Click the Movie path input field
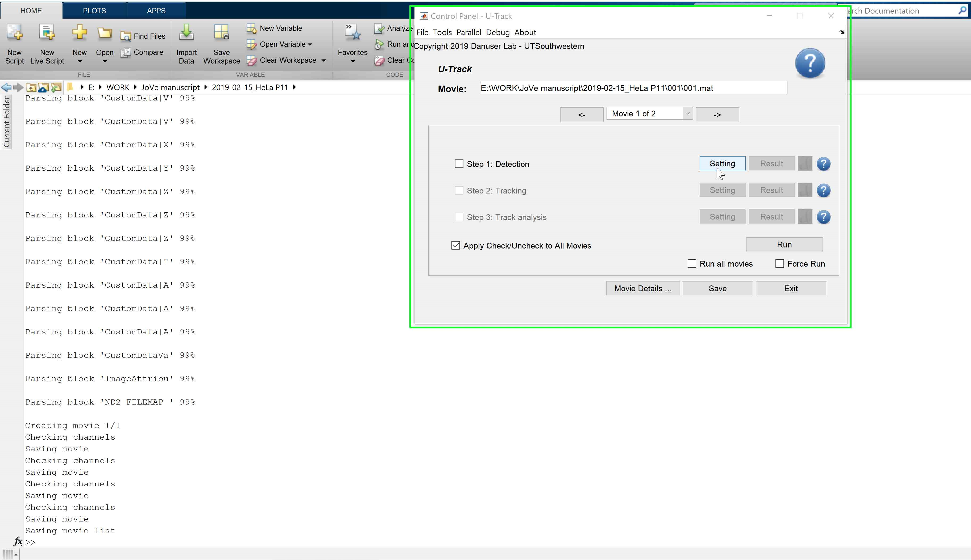Viewport: 971px width, 560px height. click(633, 88)
